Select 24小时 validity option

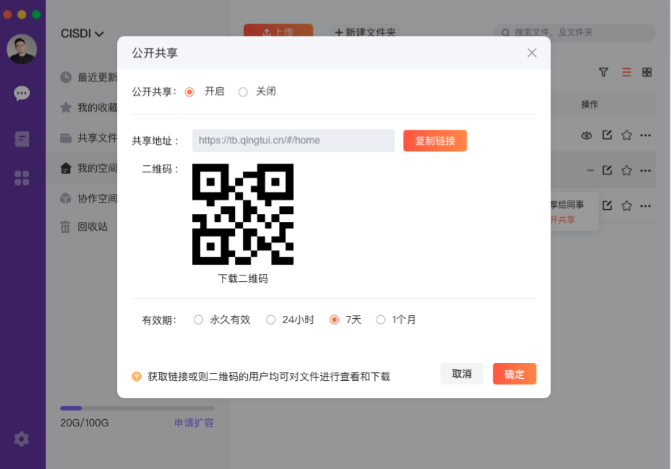(270, 320)
